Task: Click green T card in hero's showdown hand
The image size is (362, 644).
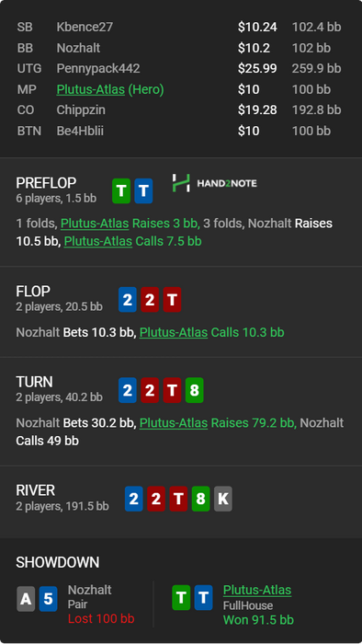Action: click(181, 597)
